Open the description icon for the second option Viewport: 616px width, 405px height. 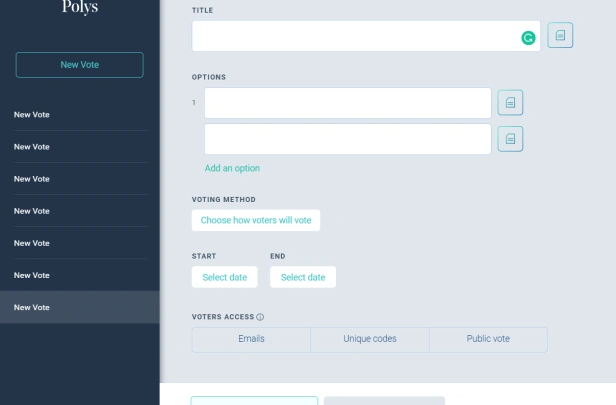click(510, 139)
